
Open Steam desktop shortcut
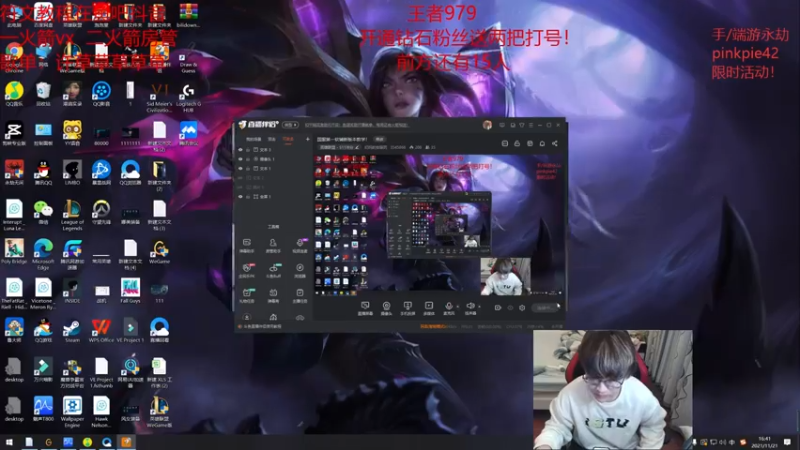(72, 331)
